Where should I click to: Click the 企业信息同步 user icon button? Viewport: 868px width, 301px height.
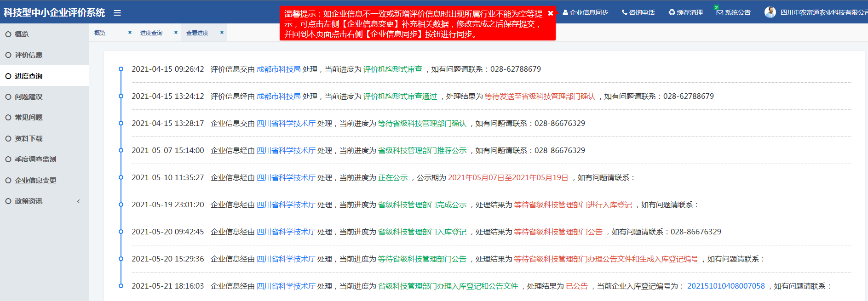pos(565,12)
